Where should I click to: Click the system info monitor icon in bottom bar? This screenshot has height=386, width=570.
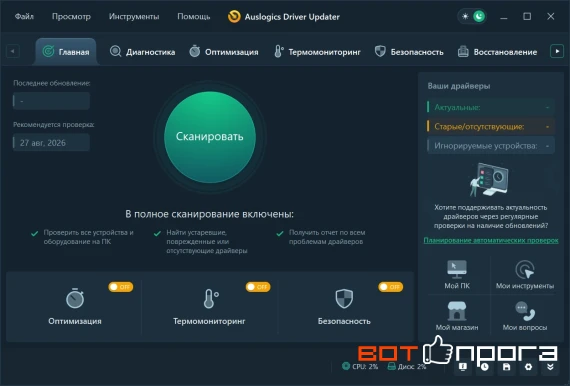click(463, 367)
